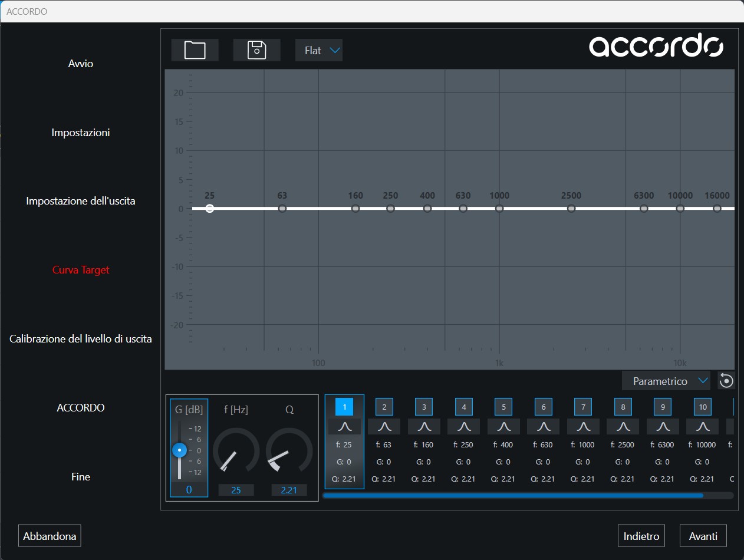Select band number 4 button
Image resolution: width=744 pixels, height=560 pixels.
click(x=464, y=407)
